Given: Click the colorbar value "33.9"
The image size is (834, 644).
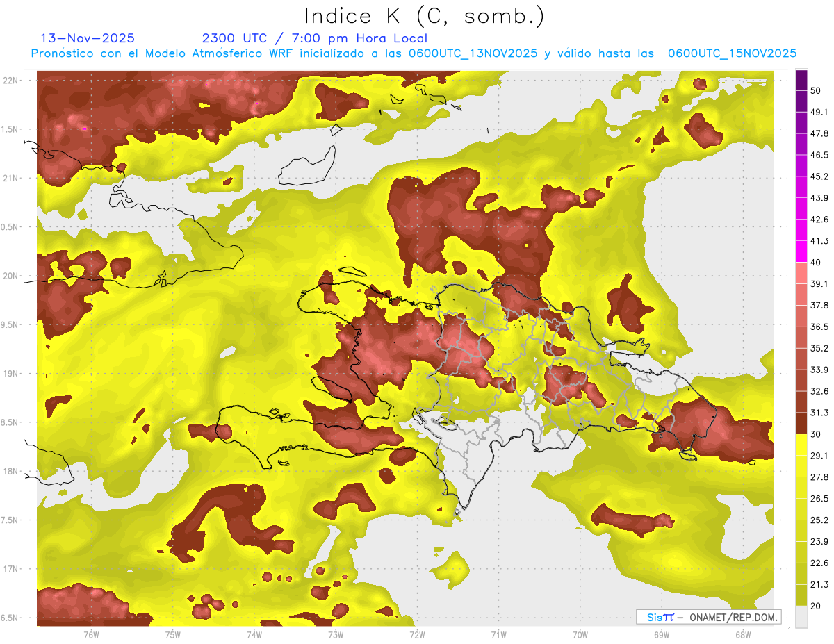Looking at the screenshot, I should click(819, 370).
